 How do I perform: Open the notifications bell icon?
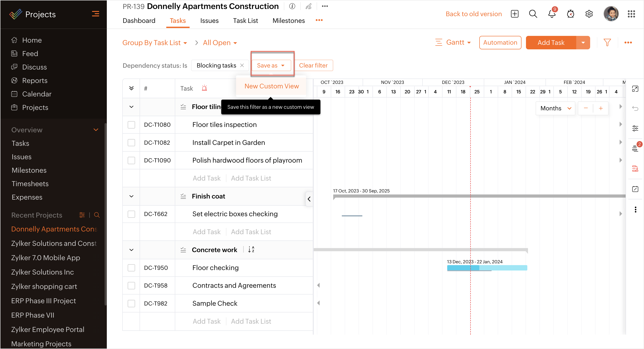click(552, 14)
